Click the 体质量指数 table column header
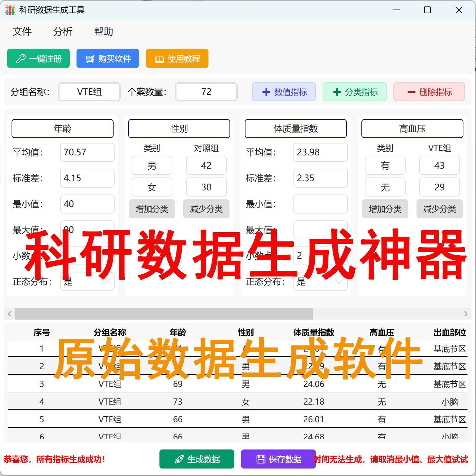 click(314, 333)
